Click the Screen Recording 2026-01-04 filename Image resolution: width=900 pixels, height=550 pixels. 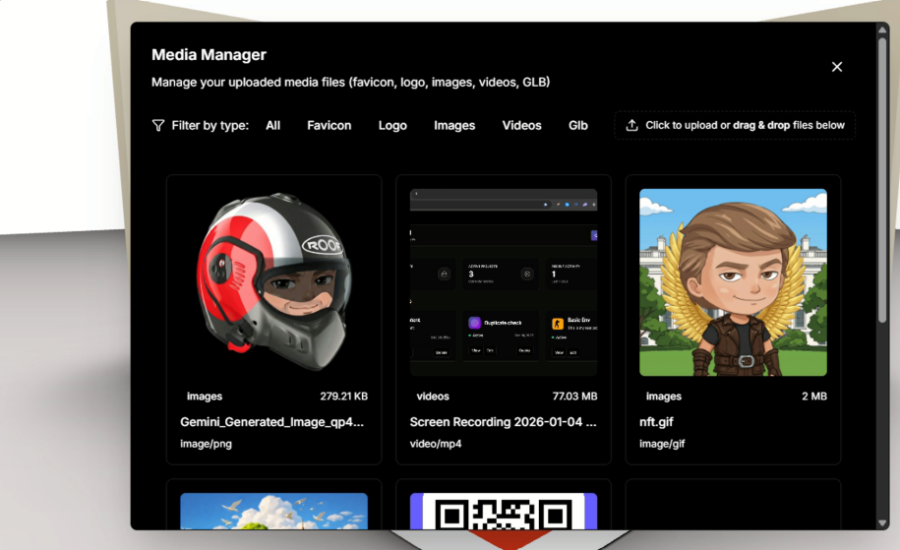pyautogui.click(x=503, y=422)
